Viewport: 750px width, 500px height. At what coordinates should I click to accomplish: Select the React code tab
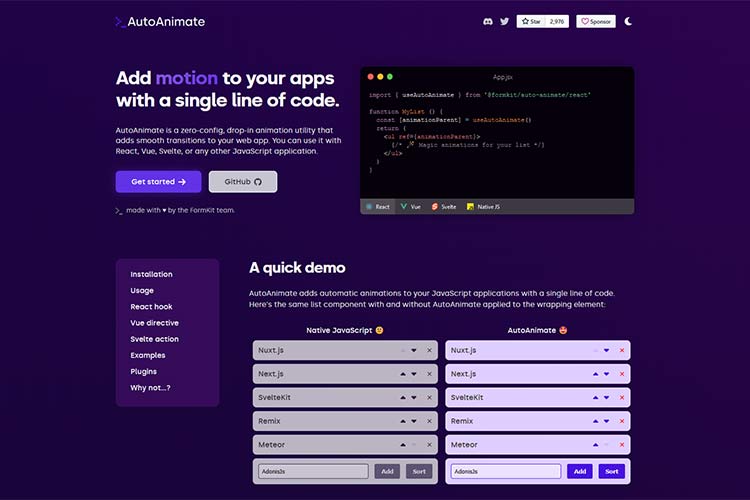(378, 206)
